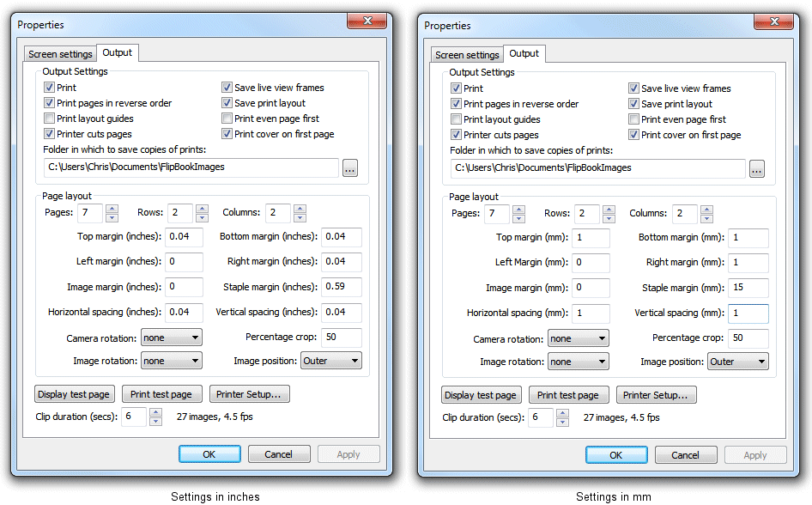Increase Clip duration in mm dialog

pos(563,414)
